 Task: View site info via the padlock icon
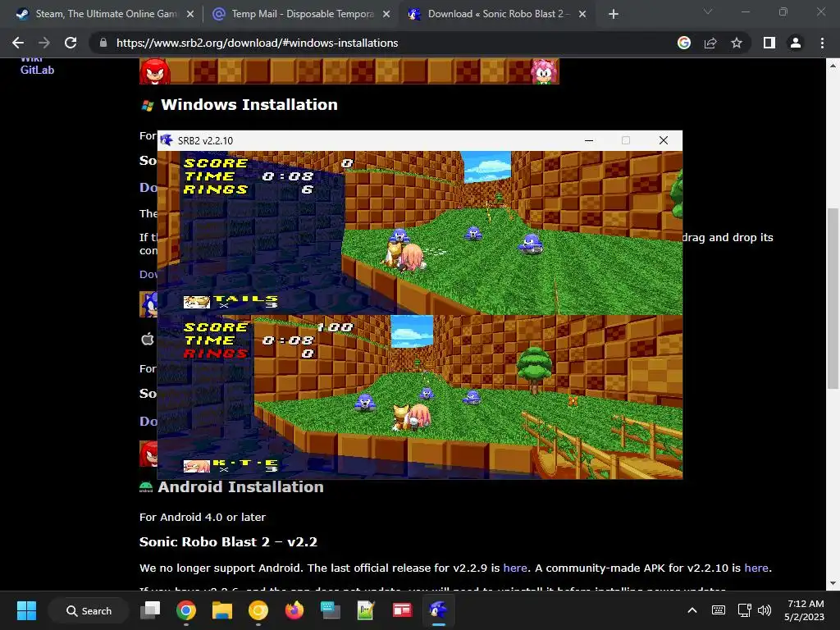(103, 43)
